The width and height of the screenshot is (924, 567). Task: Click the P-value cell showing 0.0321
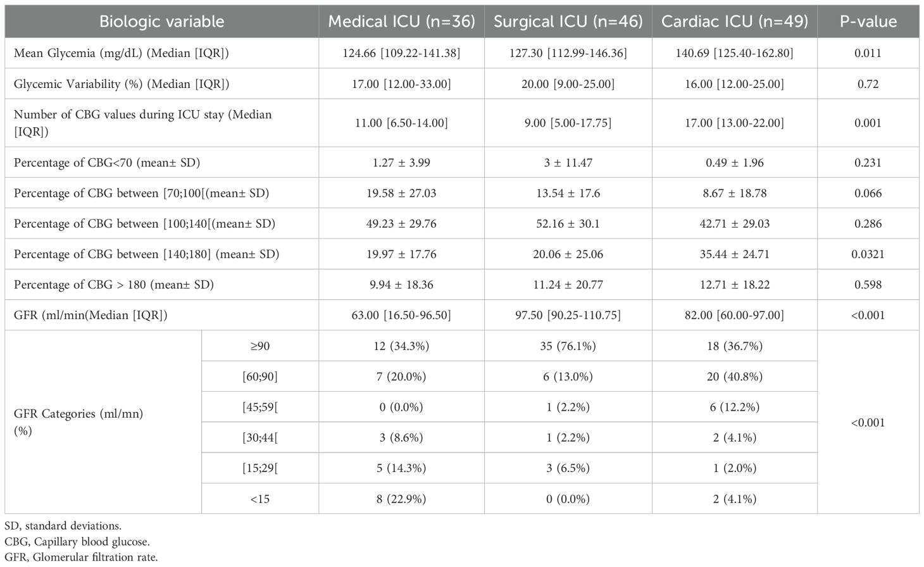[x=868, y=254]
